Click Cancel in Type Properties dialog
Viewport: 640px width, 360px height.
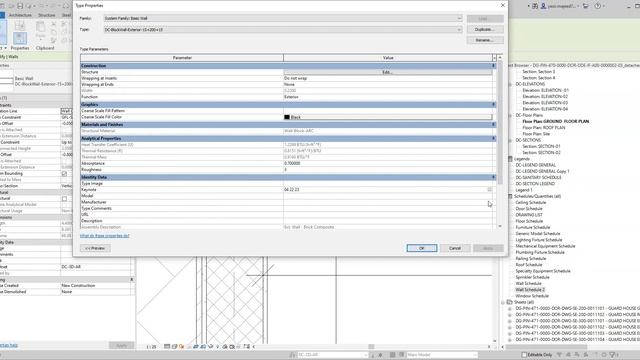coord(455,248)
